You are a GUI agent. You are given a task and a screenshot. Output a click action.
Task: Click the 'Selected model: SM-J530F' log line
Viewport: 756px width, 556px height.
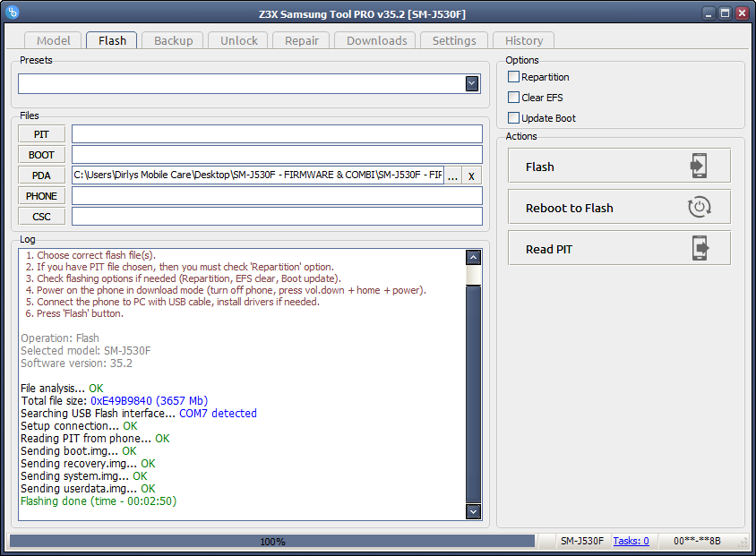86,351
